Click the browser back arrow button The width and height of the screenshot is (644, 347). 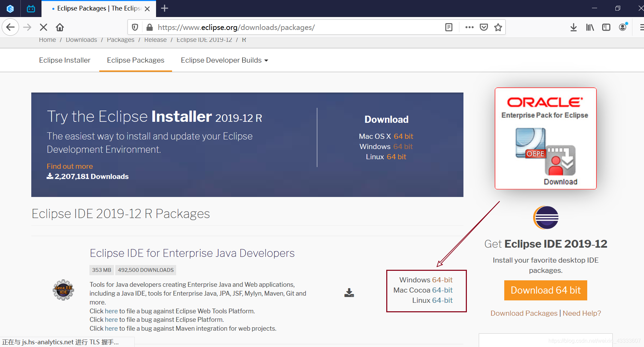tap(10, 27)
